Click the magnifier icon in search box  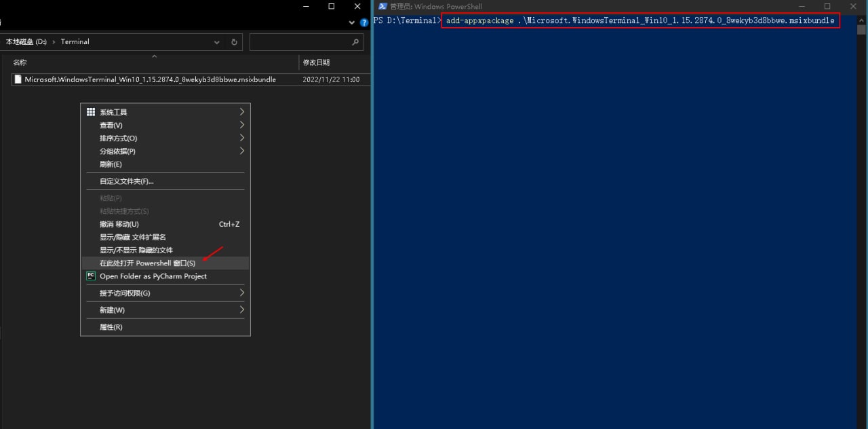(355, 42)
